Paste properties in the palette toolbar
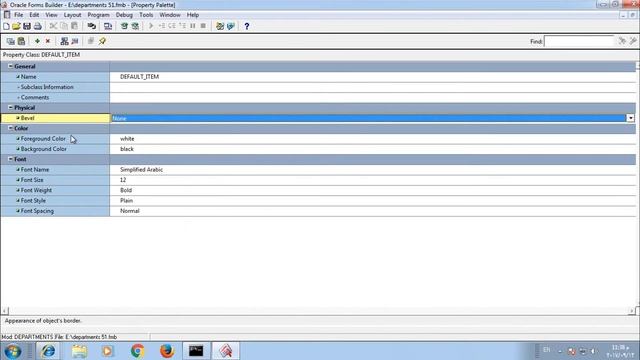 coord(21,41)
